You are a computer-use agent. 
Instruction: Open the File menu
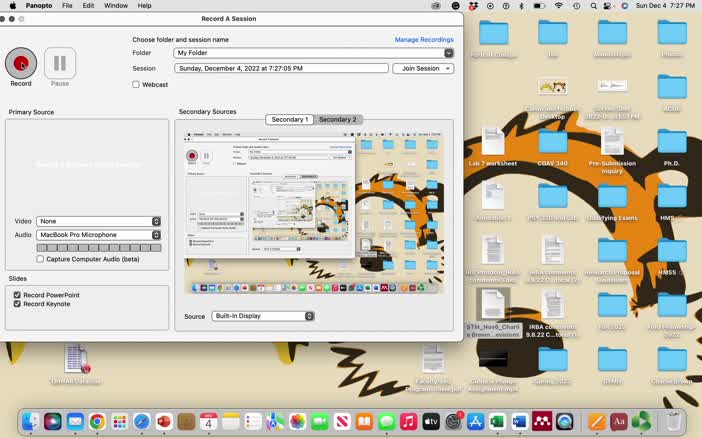67,6
